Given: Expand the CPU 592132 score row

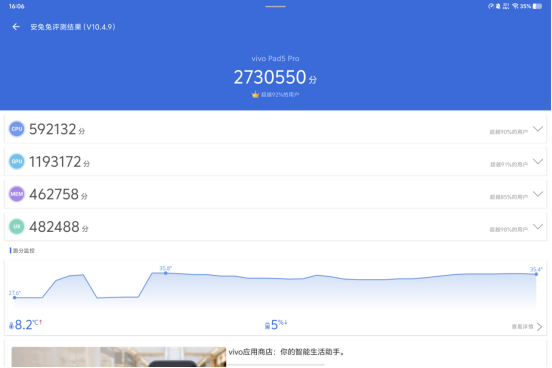Looking at the screenshot, I should tap(275, 129).
